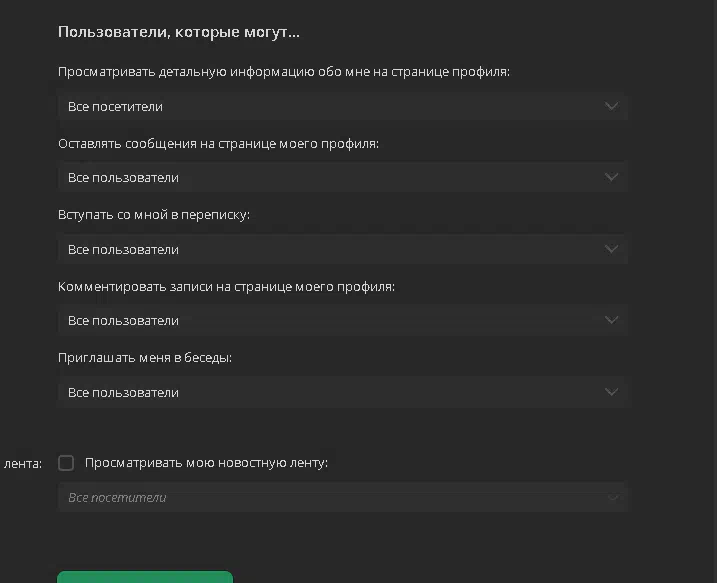717x583 pixels.
Task: Open dropdown under 'Приглашать меня в беседы'
Action: 342,392
